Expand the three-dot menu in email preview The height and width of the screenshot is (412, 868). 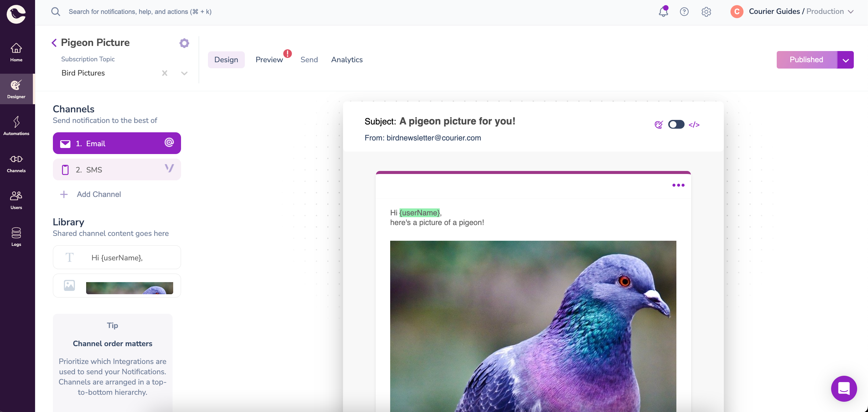pos(678,185)
